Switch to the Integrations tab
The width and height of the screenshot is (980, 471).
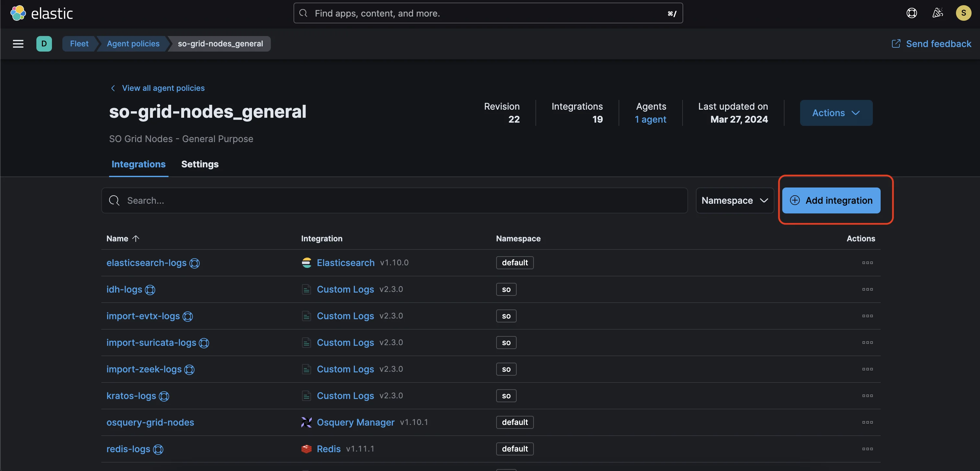(x=138, y=164)
